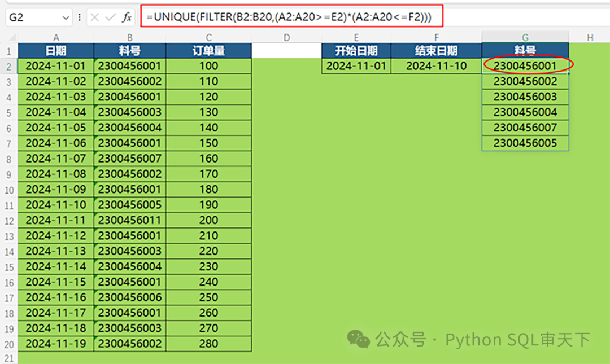Select result cell G5 2300456004

(x=525, y=112)
